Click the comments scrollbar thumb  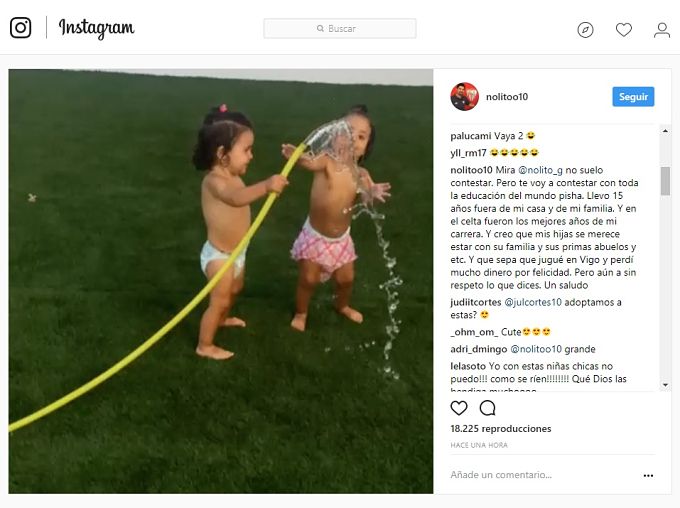665,181
